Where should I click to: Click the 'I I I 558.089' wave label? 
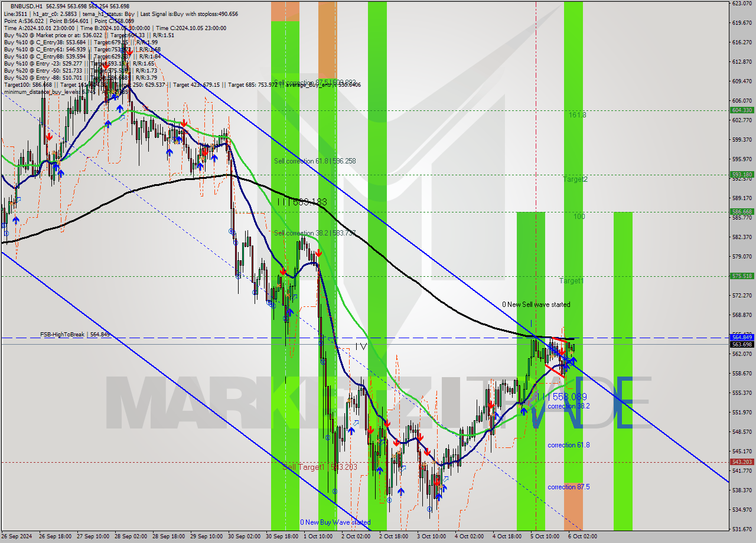tap(562, 397)
